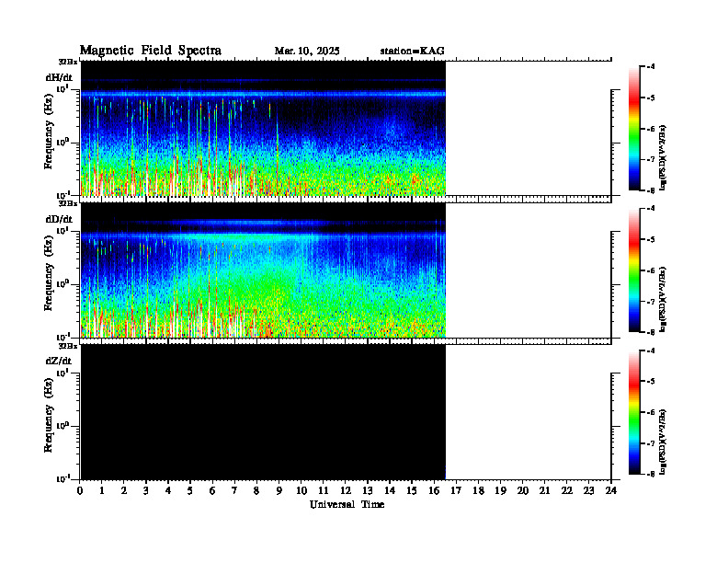Click the hour "12" tick label on time axis
The height and width of the screenshot is (563, 728).
pyautogui.click(x=346, y=491)
